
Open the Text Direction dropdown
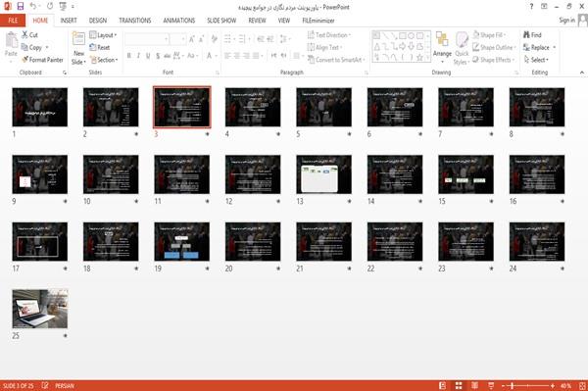point(329,35)
